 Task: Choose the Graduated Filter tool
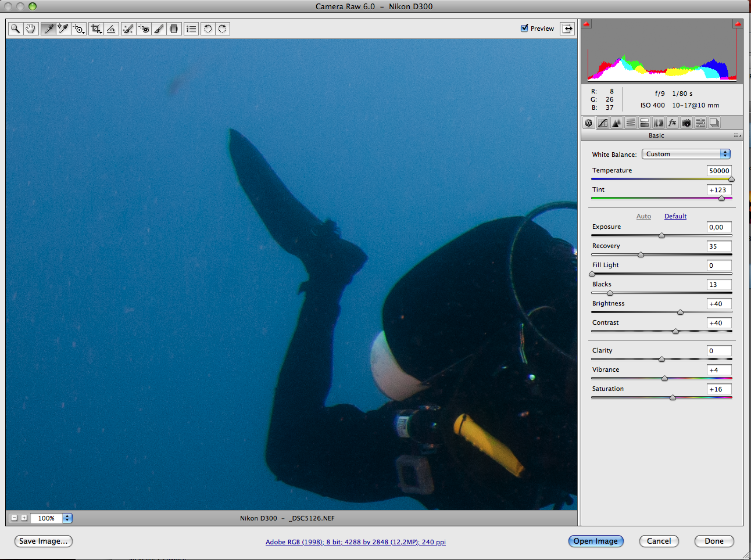[x=174, y=28]
